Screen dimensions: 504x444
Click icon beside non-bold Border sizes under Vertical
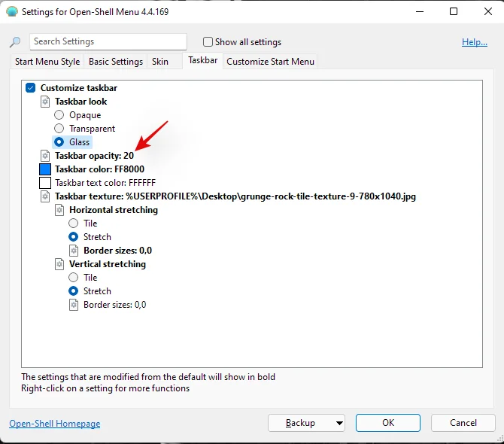(74, 305)
